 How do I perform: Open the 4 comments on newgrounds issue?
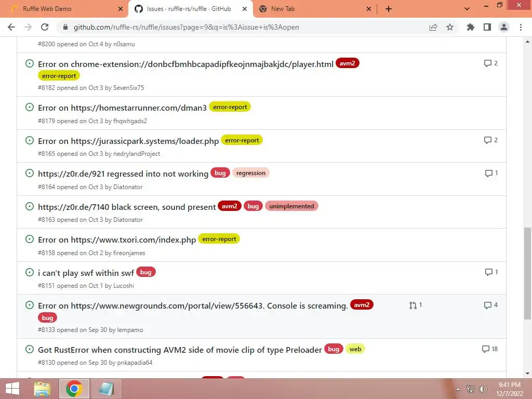click(x=490, y=305)
